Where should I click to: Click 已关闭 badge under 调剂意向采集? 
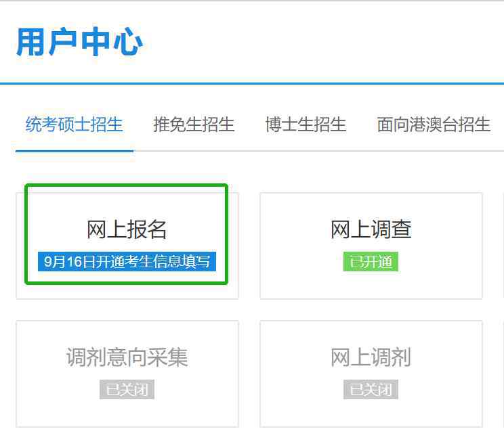[x=127, y=390]
